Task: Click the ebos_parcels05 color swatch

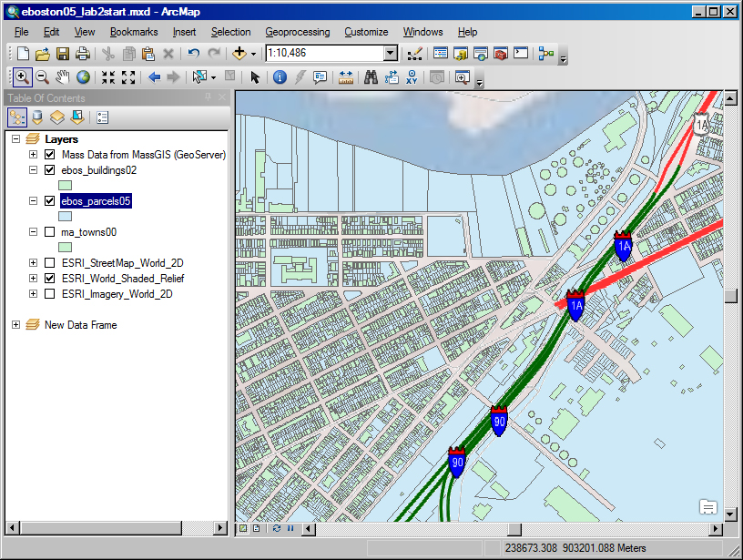Action: click(x=64, y=216)
